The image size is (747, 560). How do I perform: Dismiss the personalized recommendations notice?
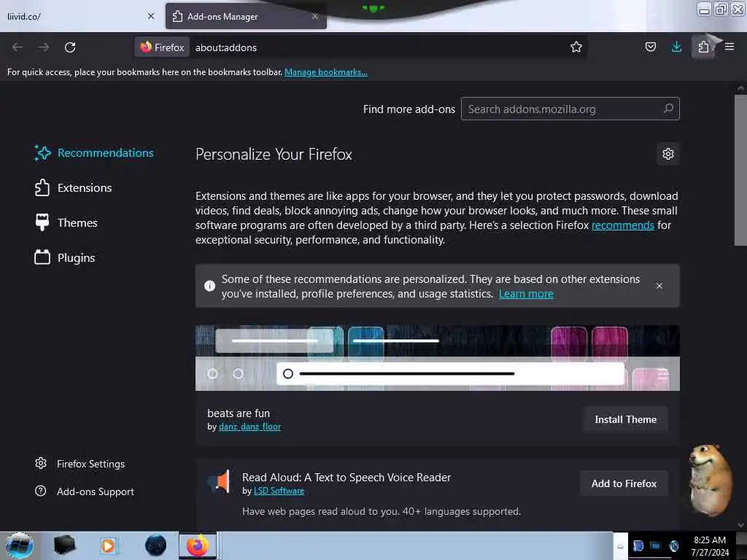point(659,286)
